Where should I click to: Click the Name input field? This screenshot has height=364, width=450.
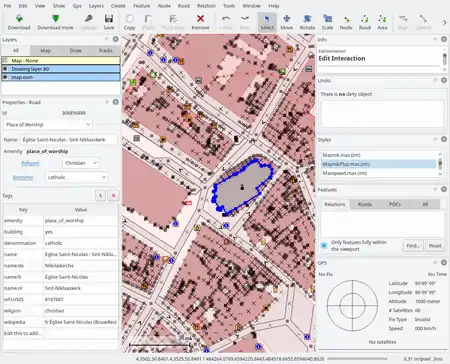(x=69, y=140)
